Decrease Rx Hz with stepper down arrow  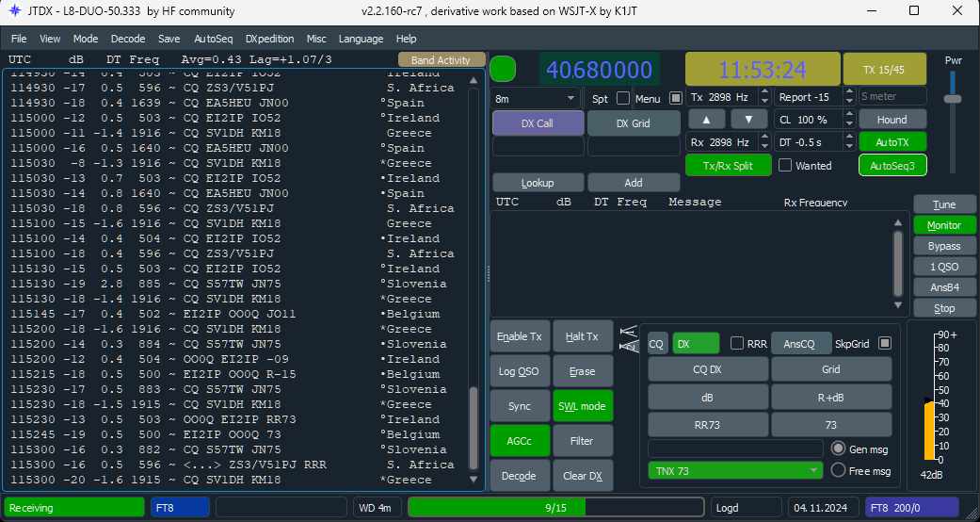point(764,146)
